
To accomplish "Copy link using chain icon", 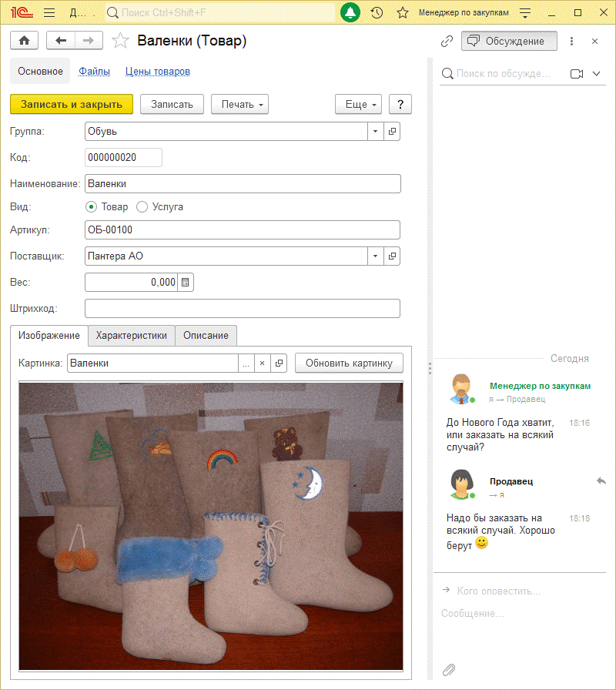I will pyautogui.click(x=447, y=42).
